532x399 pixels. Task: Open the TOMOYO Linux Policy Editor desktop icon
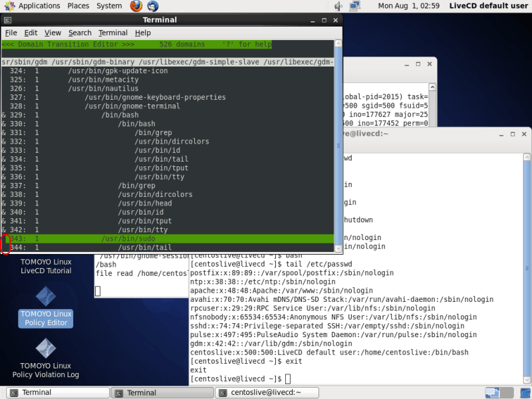(x=46, y=307)
